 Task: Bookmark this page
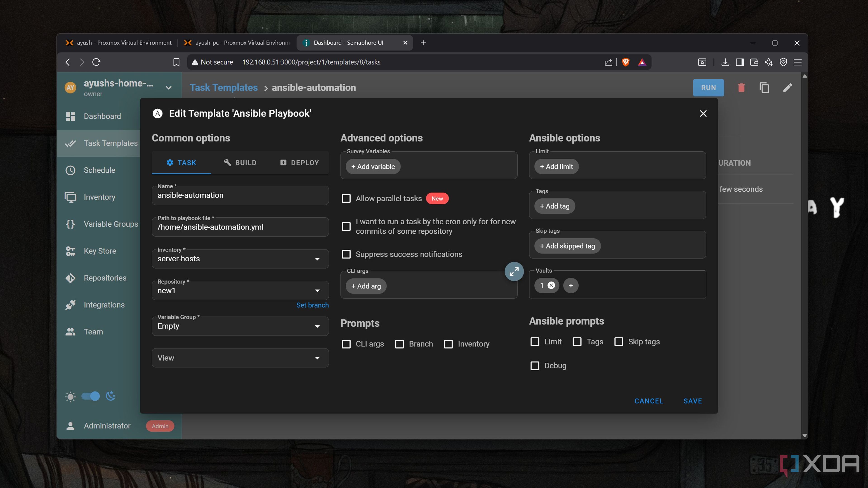coord(176,62)
